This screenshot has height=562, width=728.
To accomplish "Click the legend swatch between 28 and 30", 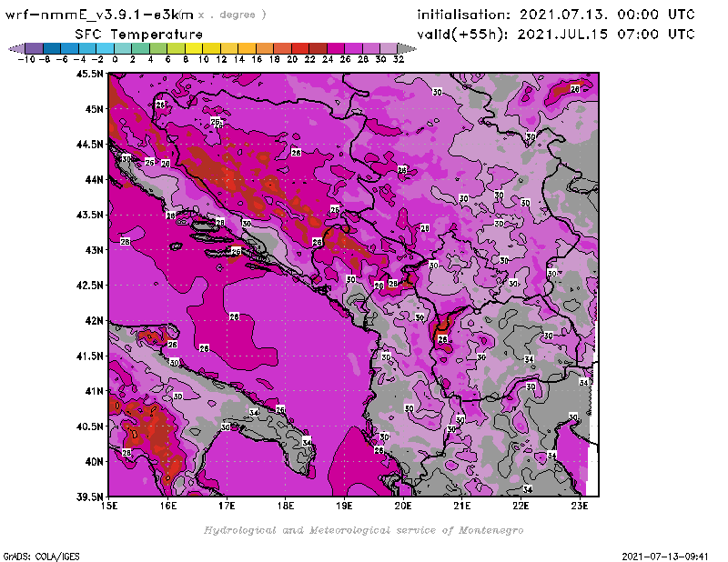I will [x=371, y=48].
